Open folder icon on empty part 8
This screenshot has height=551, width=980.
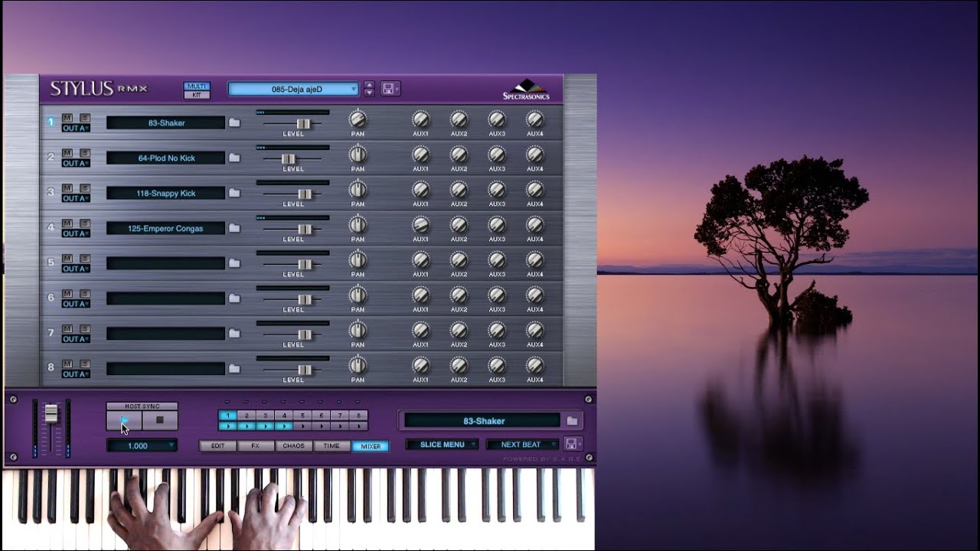(234, 369)
